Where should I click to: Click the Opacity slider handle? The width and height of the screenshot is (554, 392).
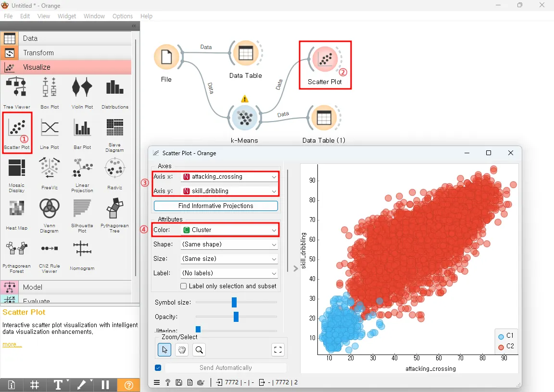236,317
